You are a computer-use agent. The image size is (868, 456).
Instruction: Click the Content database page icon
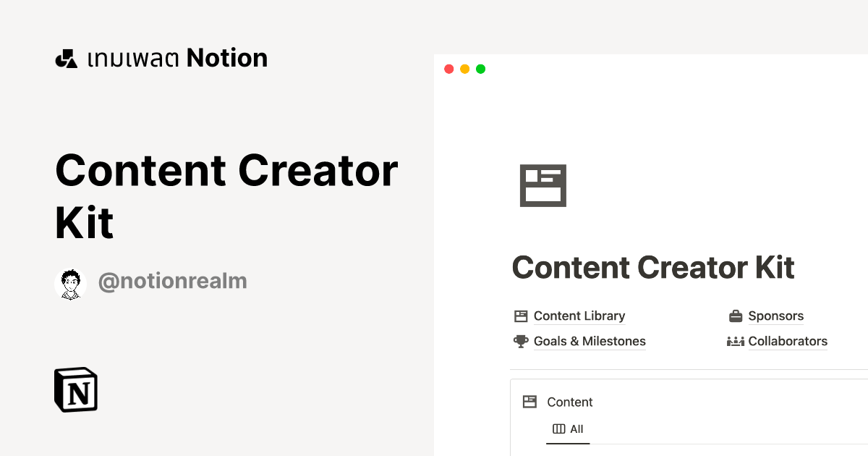coord(529,402)
